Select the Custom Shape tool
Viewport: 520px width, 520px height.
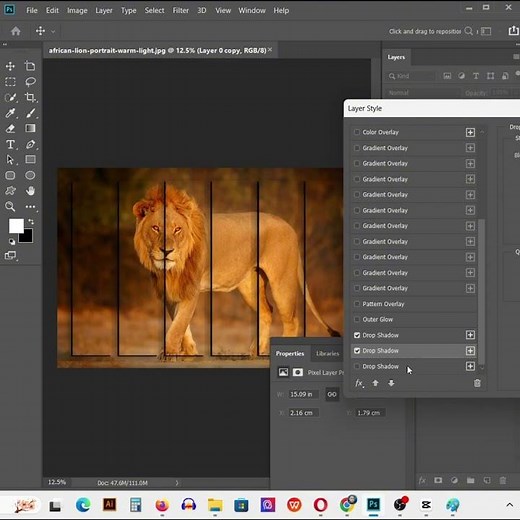tap(10, 191)
